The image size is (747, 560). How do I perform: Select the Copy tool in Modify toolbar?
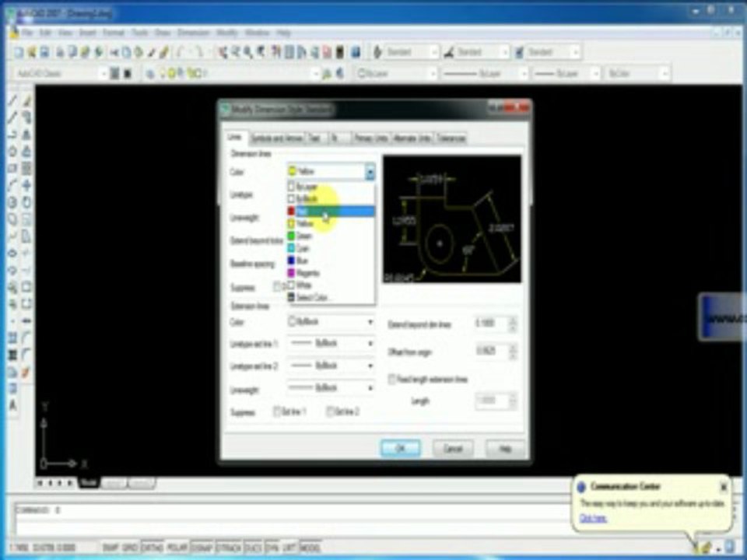coord(27,117)
